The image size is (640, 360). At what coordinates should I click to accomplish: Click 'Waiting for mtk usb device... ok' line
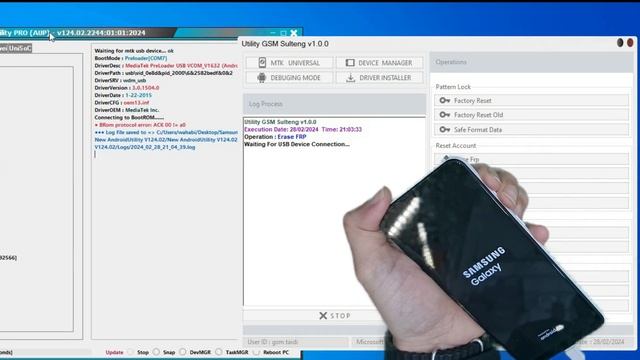point(134,51)
